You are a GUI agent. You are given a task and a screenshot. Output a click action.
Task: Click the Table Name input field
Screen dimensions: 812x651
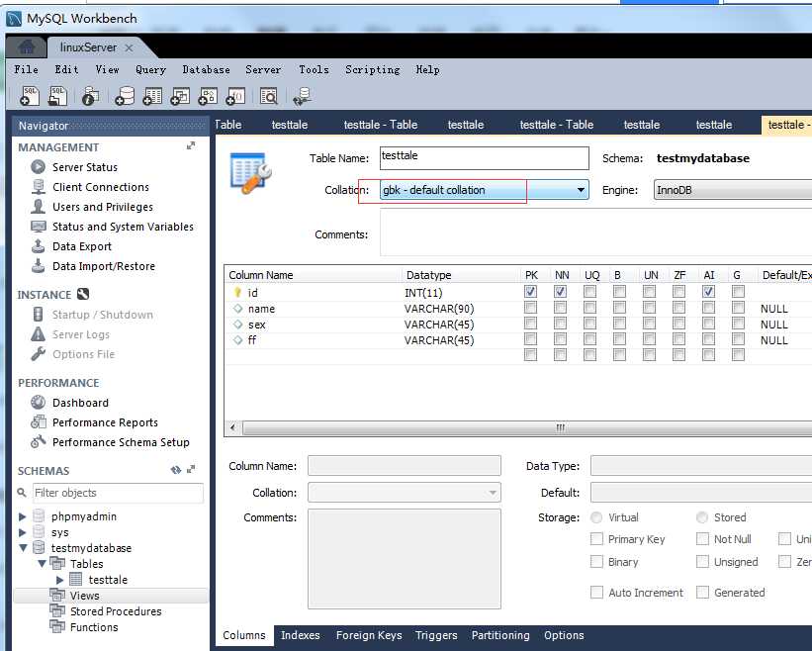click(x=485, y=158)
